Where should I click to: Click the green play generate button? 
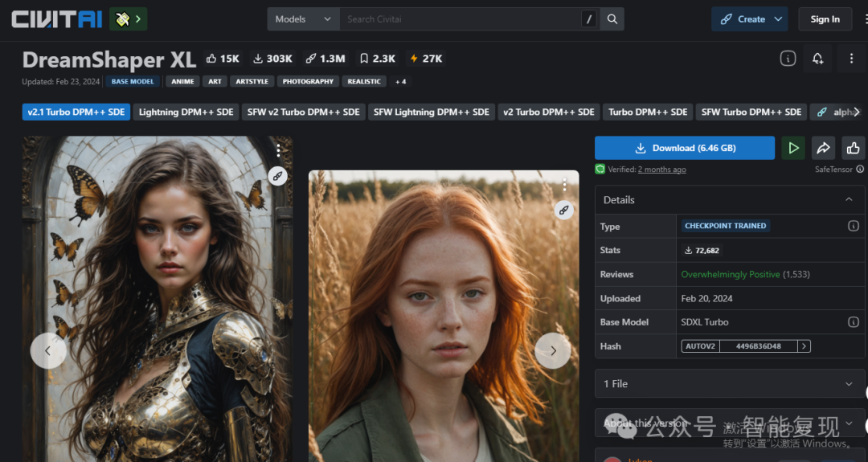pyautogui.click(x=793, y=148)
